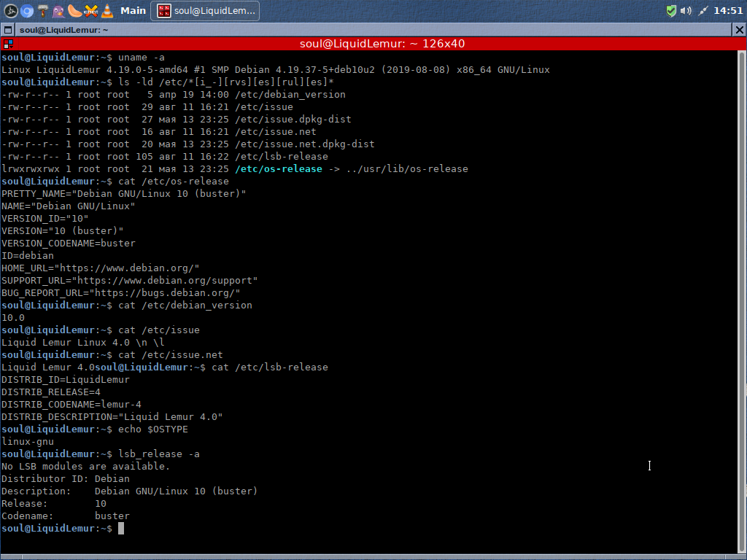Click 'No LSB modules are available.' line
Screen dimensions: 747x560
click(86, 466)
